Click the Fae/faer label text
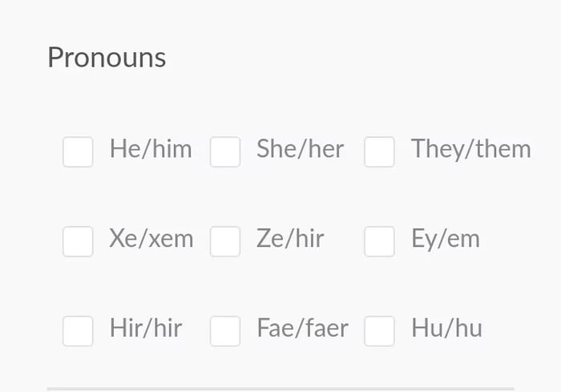This screenshot has height=392, width=561. (x=302, y=329)
